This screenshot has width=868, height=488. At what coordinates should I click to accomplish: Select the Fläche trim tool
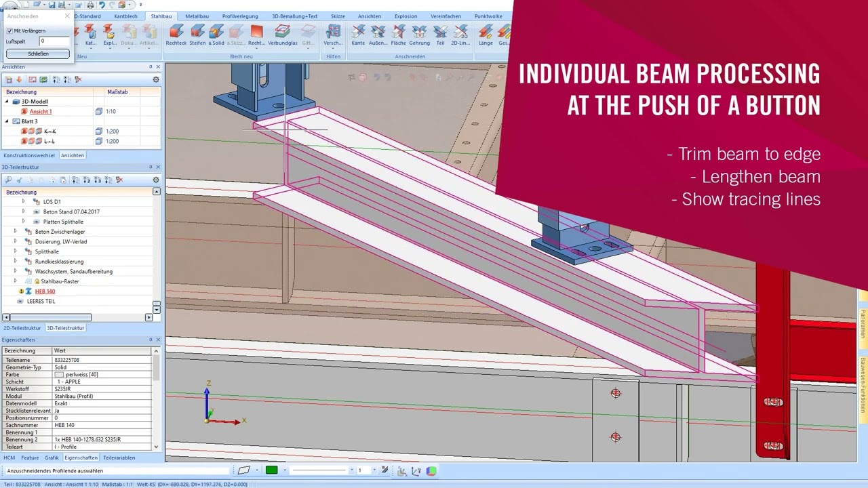(399, 35)
